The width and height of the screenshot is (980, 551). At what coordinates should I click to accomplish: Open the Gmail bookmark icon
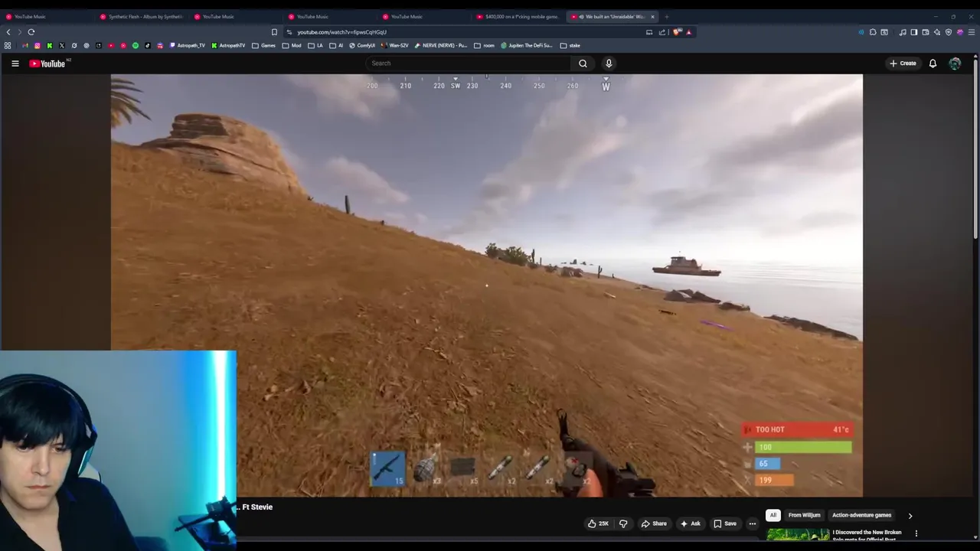point(25,46)
